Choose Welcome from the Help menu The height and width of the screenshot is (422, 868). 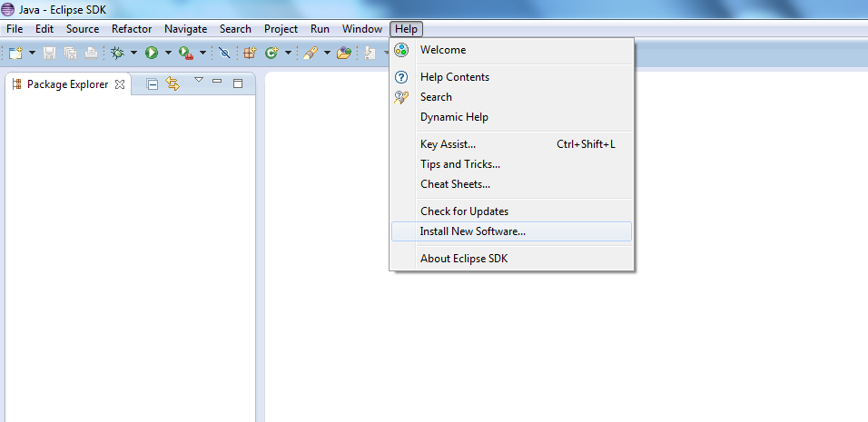pos(511,50)
